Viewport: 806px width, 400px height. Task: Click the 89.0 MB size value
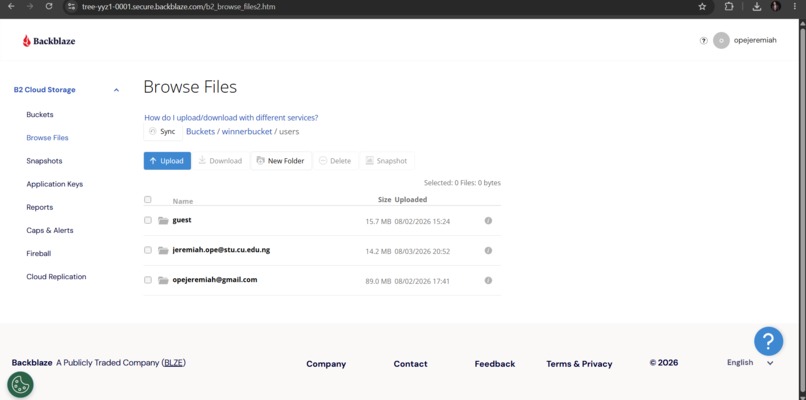378,281
